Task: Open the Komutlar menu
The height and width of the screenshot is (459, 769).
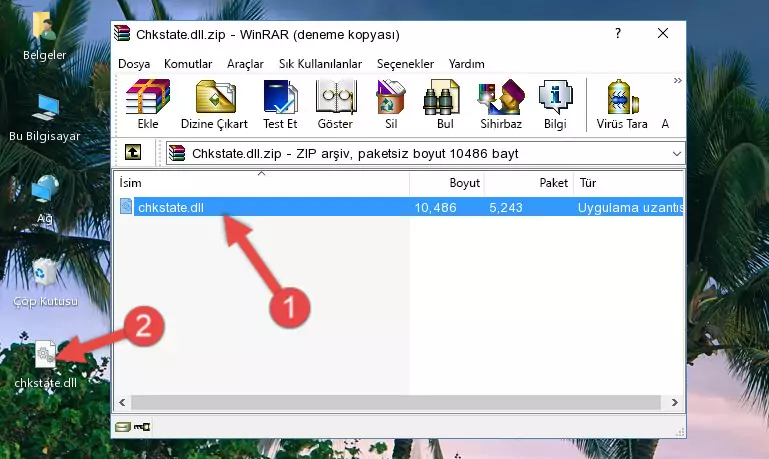Action: tap(188, 64)
